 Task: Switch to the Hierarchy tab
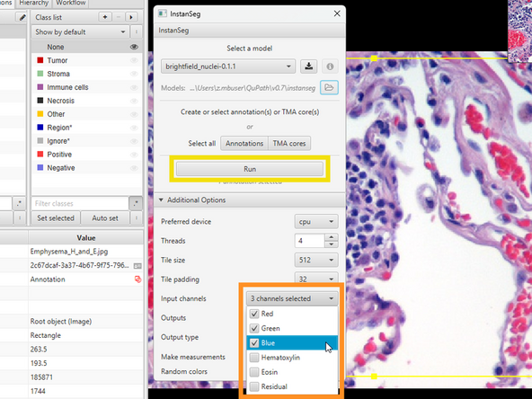coord(34,3)
